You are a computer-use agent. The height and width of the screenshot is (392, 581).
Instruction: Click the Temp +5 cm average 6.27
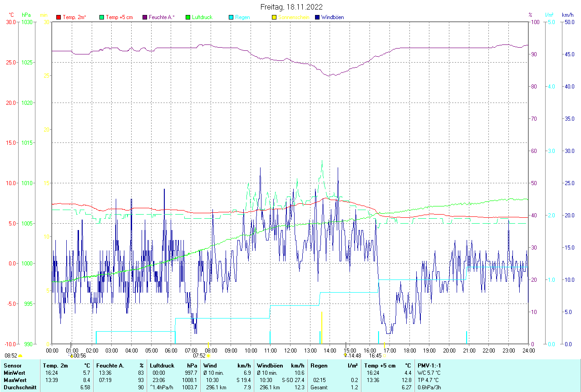[x=406, y=387]
